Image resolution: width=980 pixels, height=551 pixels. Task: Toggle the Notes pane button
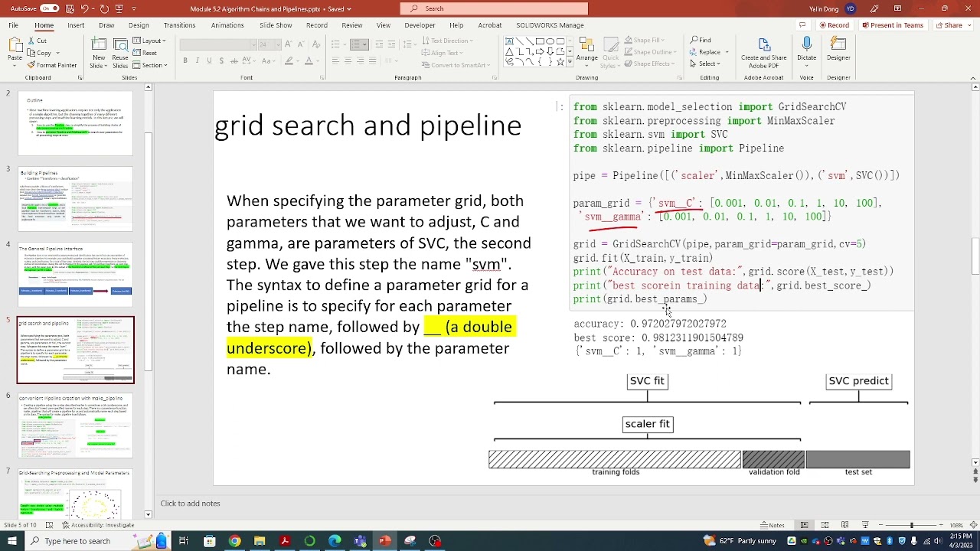click(x=773, y=525)
